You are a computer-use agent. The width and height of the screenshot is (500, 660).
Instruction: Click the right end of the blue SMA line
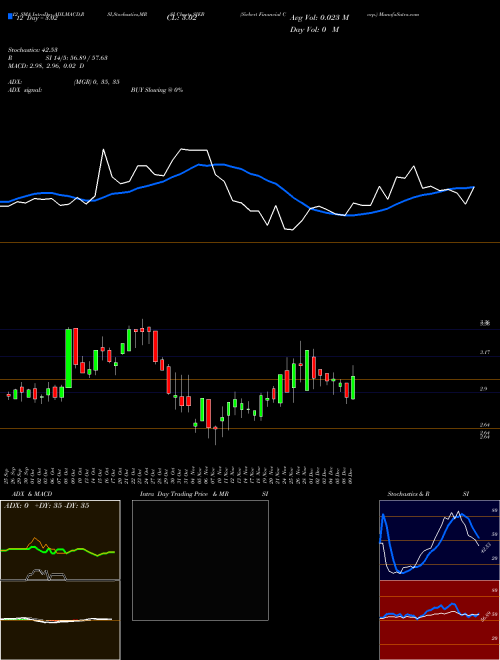[x=474, y=187]
